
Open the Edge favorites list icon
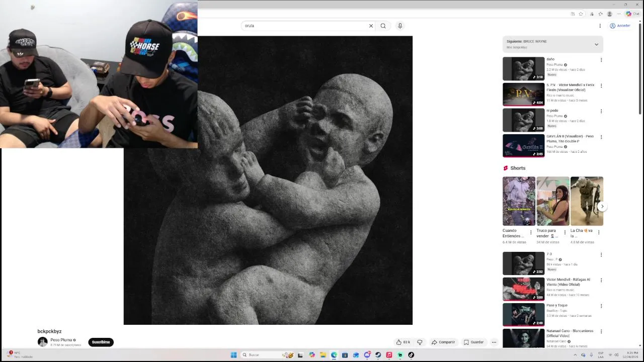600,14
